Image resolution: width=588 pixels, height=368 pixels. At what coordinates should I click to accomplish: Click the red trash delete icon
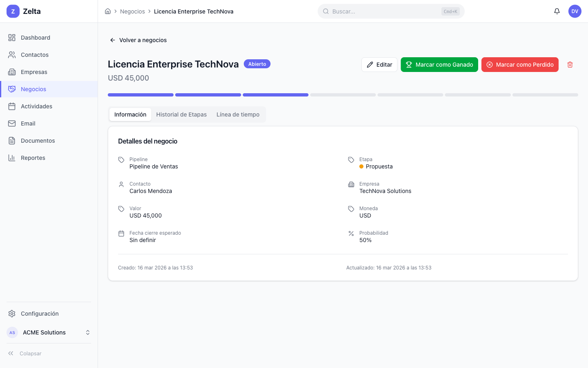570,65
